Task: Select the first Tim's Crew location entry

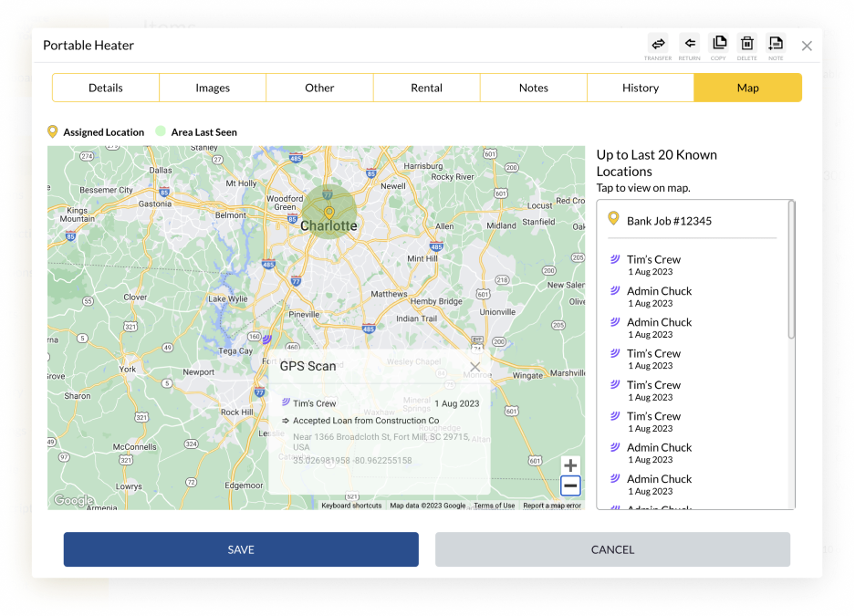Action: (x=653, y=265)
